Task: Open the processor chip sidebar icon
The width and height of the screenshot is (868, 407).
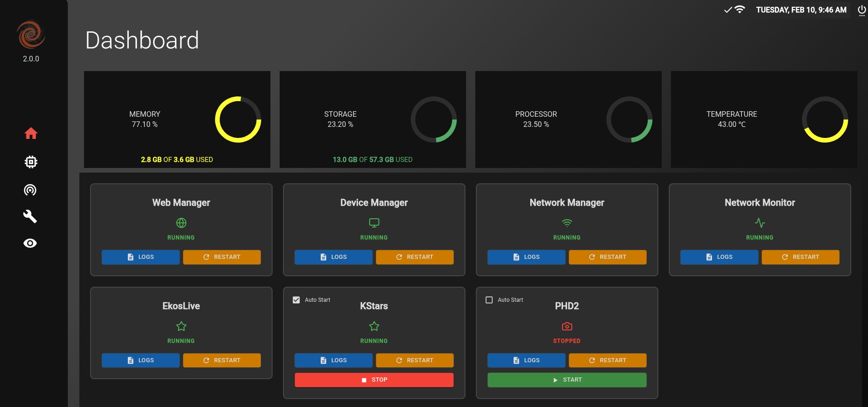Action: [31, 162]
